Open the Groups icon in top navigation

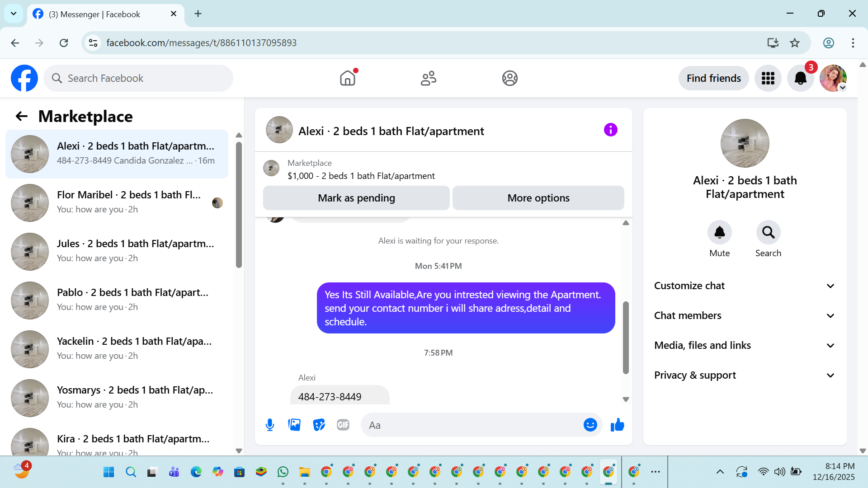509,78
